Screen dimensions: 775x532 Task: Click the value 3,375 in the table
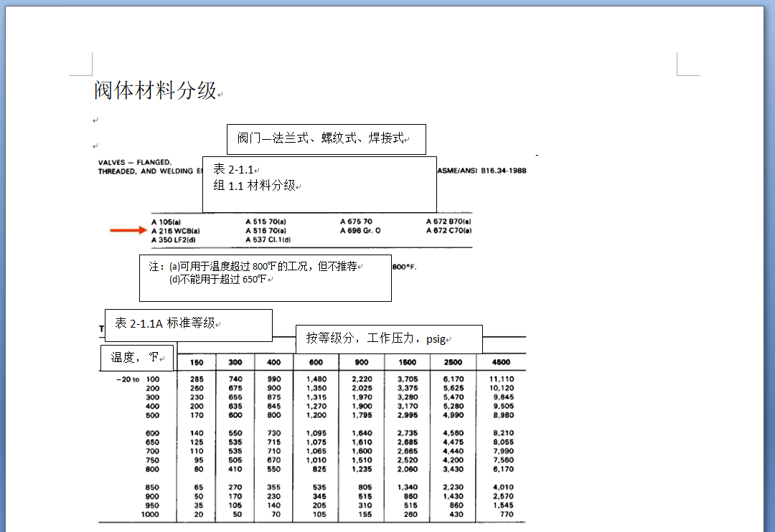408,389
